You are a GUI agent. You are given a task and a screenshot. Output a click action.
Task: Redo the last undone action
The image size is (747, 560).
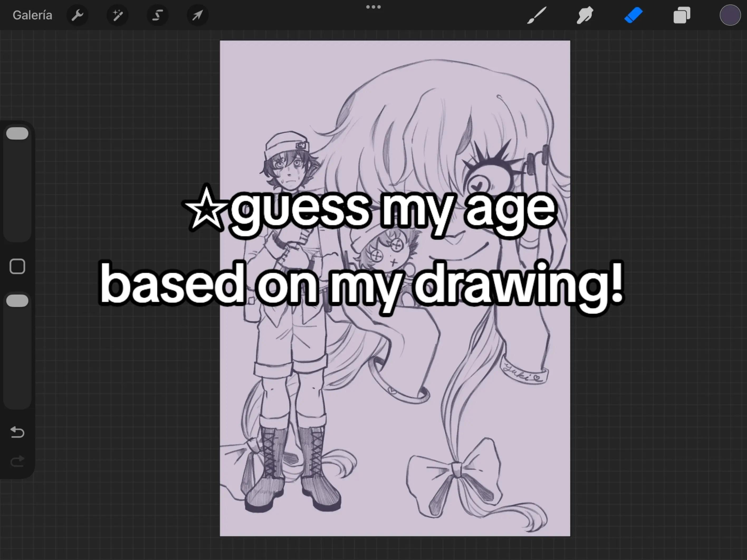pyautogui.click(x=17, y=461)
